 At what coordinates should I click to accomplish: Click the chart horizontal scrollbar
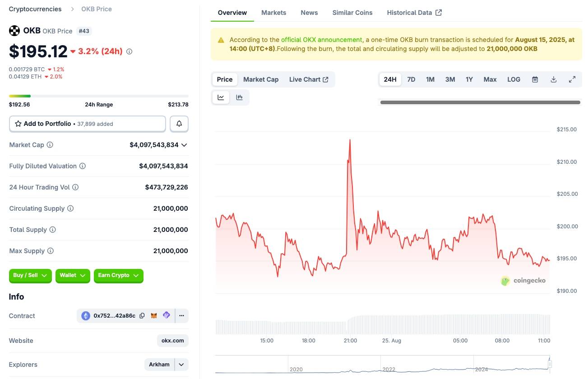480,102
